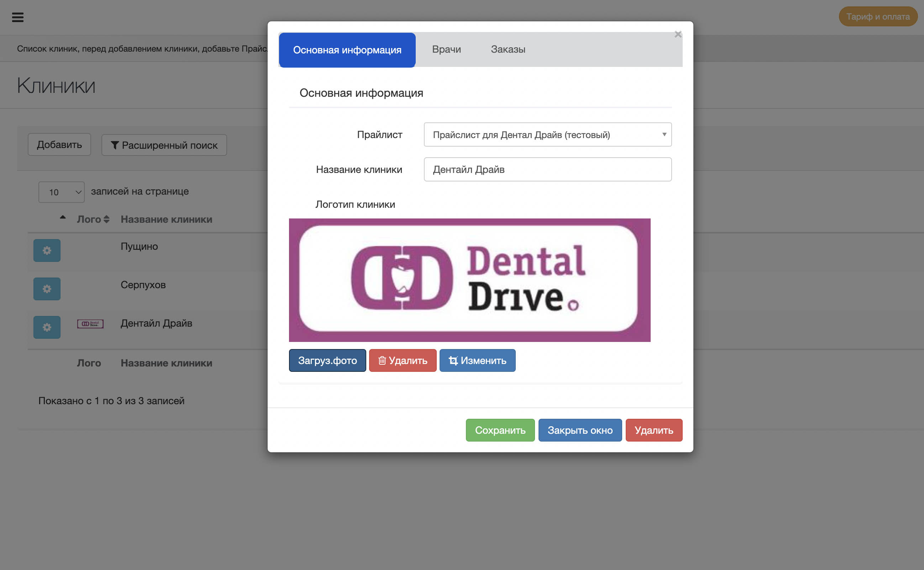Image resolution: width=924 pixels, height=570 pixels.
Task: Click the red Удалить button in modal footer
Action: [653, 430]
